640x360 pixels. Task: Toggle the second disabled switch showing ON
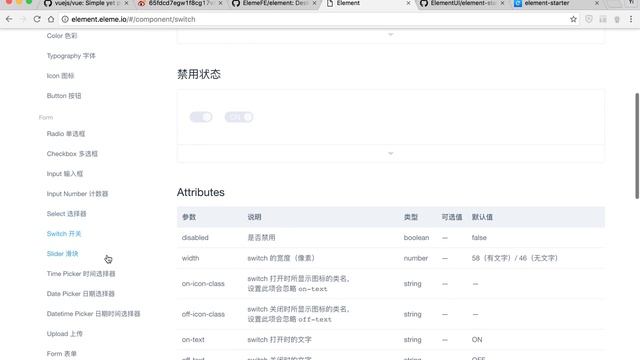[x=239, y=117]
